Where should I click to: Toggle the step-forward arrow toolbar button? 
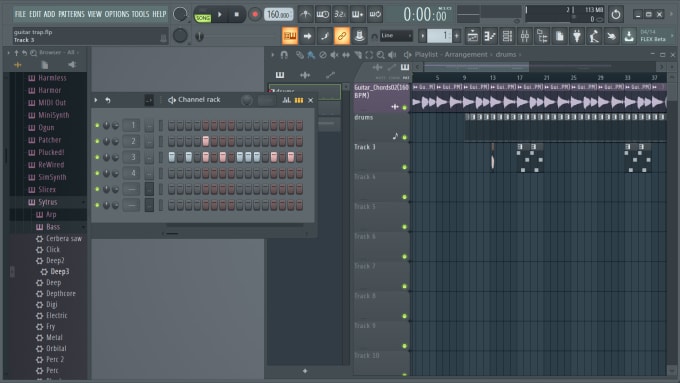(x=307, y=36)
